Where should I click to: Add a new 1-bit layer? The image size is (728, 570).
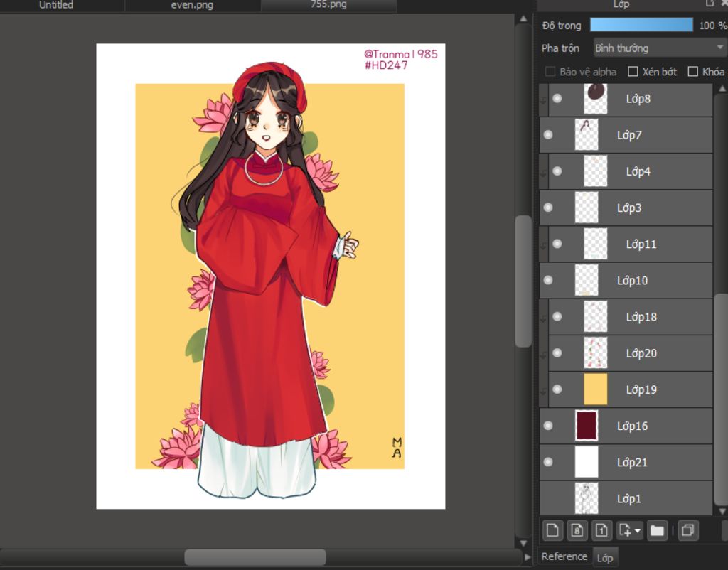[x=601, y=530]
